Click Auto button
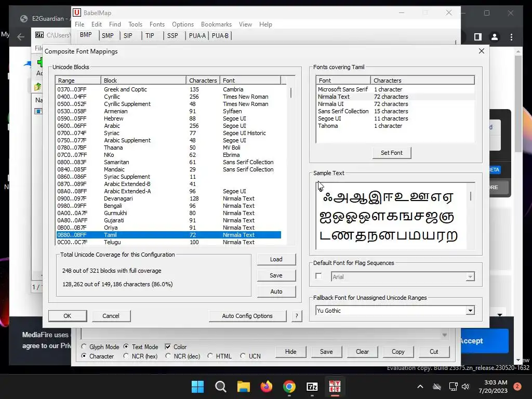532x399 pixels. coord(276,291)
